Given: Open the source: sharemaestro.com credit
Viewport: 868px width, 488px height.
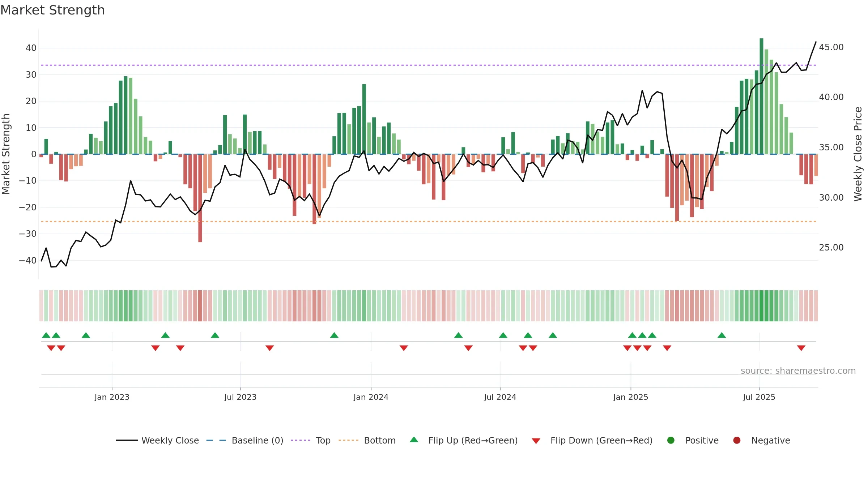Looking at the screenshot, I should coord(798,371).
